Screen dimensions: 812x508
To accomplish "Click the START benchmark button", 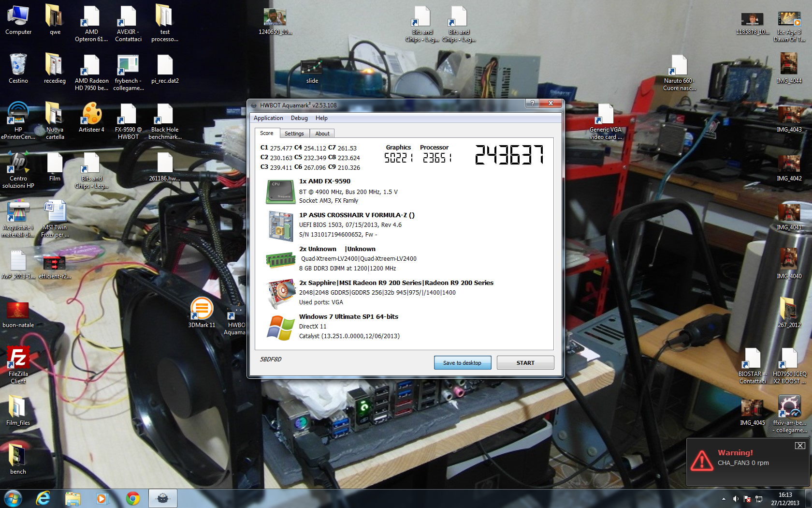I will [x=525, y=363].
